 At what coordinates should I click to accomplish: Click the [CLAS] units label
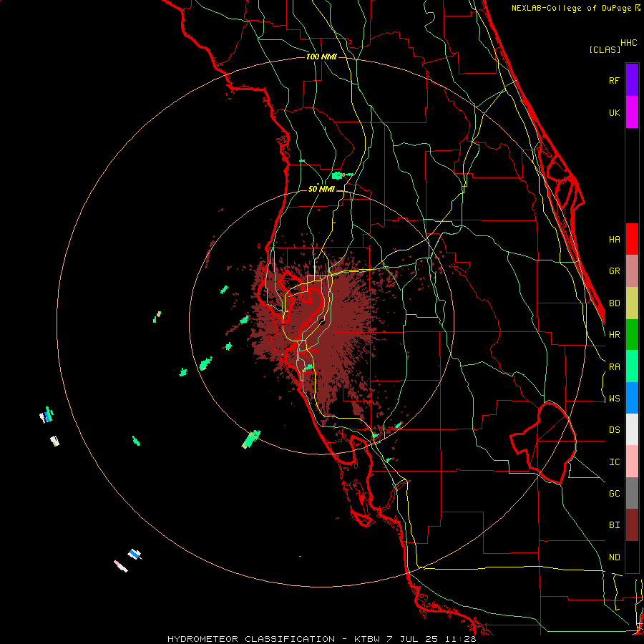coord(605,49)
